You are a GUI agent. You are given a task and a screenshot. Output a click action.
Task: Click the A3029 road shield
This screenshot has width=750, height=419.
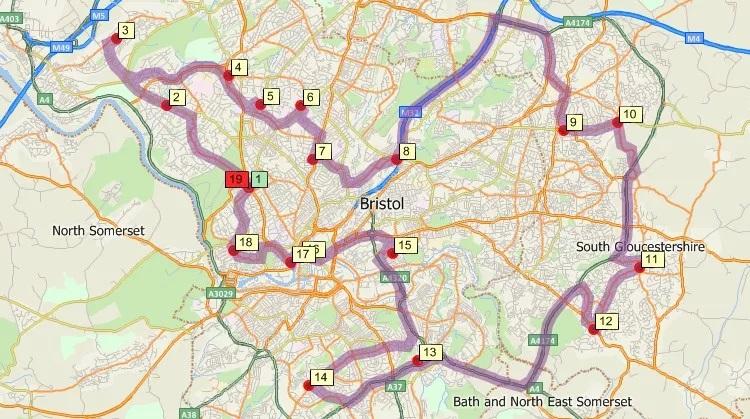(221, 293)
